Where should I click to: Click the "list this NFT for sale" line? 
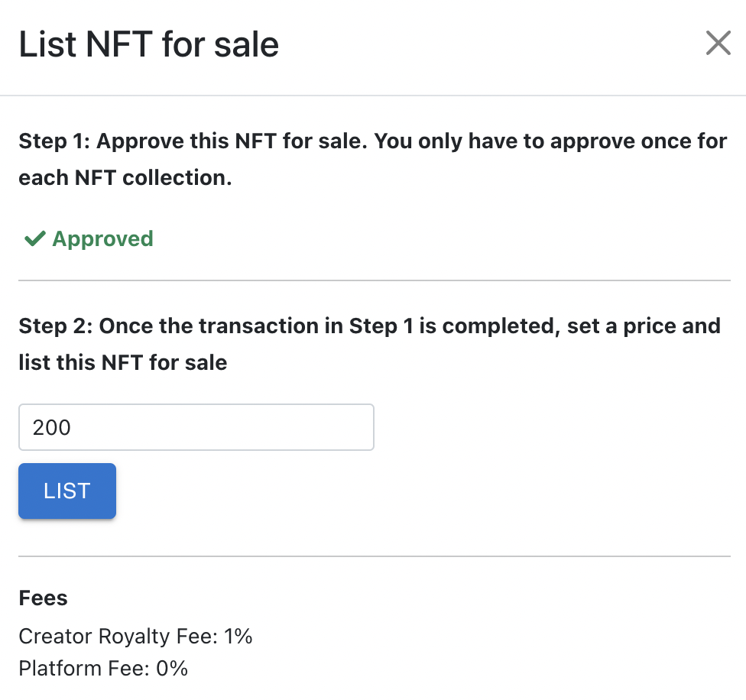tap(122, 362)
